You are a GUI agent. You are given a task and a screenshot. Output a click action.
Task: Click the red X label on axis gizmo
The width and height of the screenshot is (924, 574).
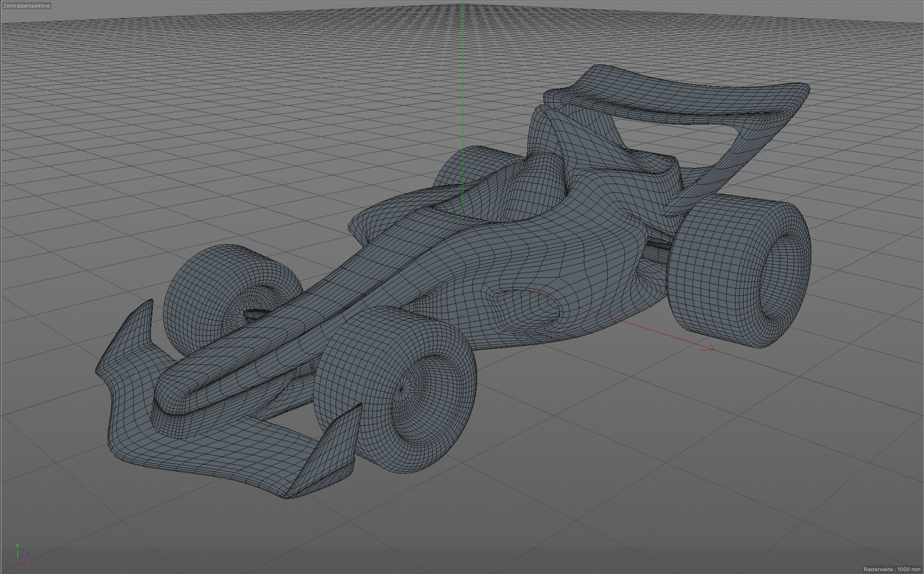point(27,561)
